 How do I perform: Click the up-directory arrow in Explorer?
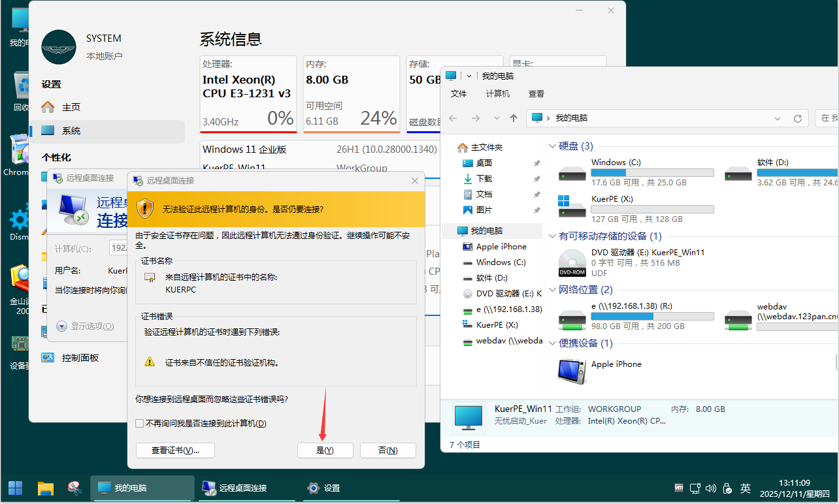[x=514, y=118]
